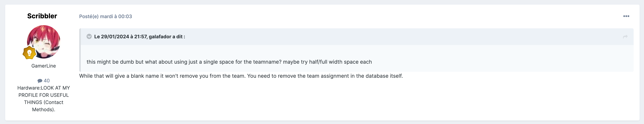Click the quote's go-to-original-post arrow icon
The width and height of the screenshot is (644, 124).
[625, 37]
